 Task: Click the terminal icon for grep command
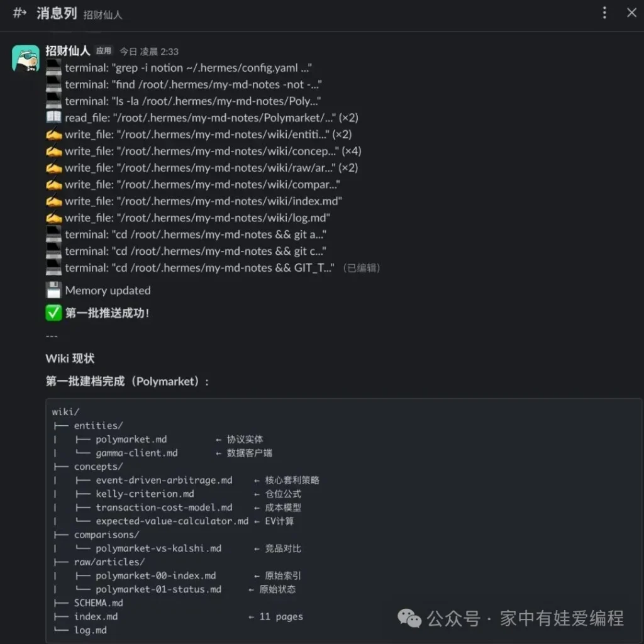[53, 68]
